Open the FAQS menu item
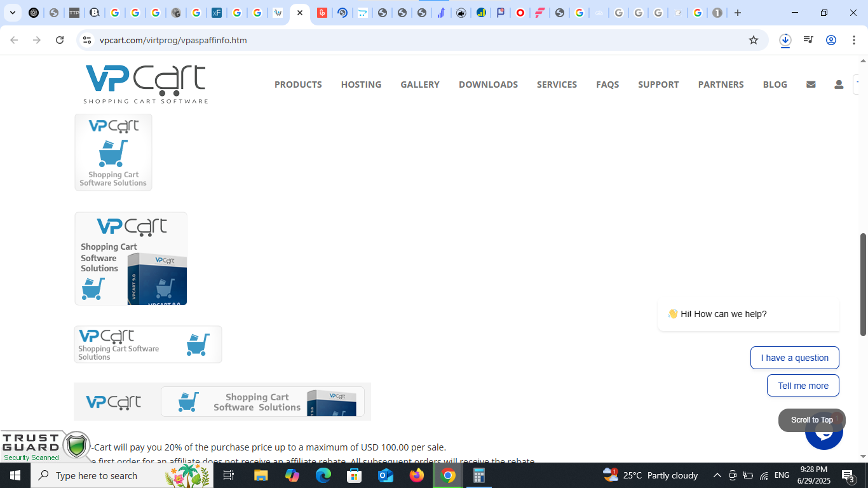868x488 pixels. point(607,85)
